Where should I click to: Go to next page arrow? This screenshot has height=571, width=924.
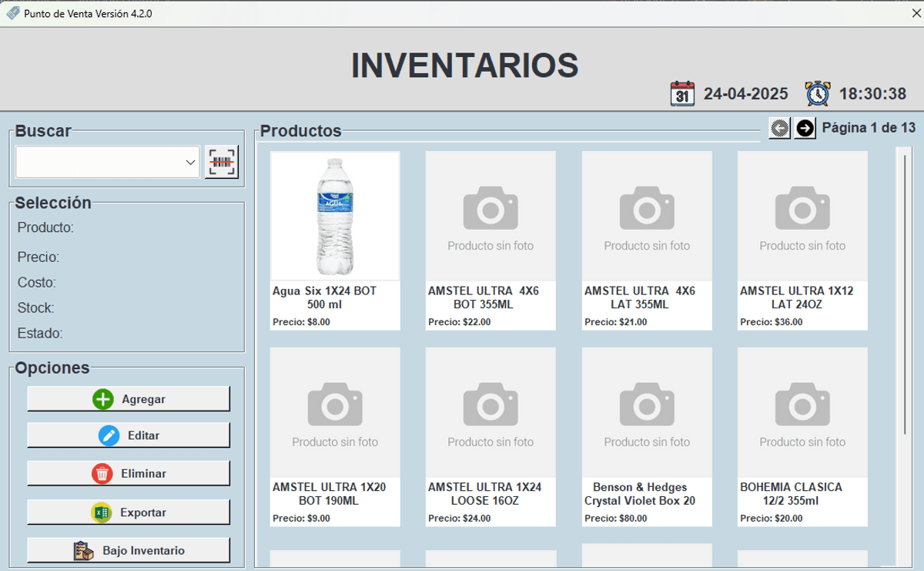tap(805, 128)
